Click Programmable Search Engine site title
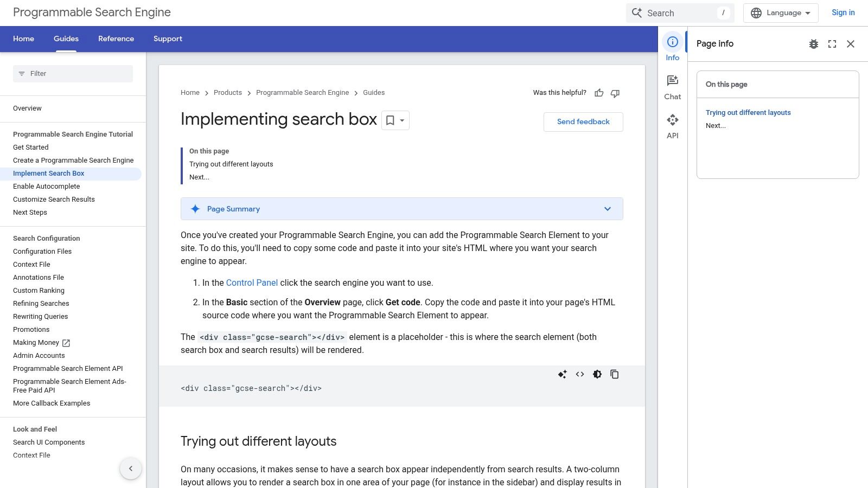The image size is (868, 488). [x=92, y=12]
